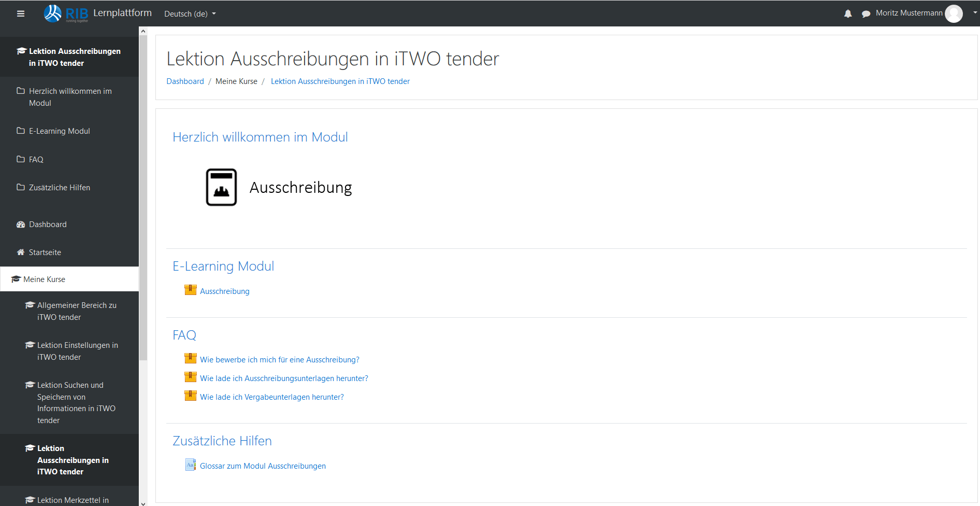The image size is (980, 506).
Task: Click package icon beside 'Wie lade ich Vergabeunterlagen herunter?'
Action: pos(191,396)
